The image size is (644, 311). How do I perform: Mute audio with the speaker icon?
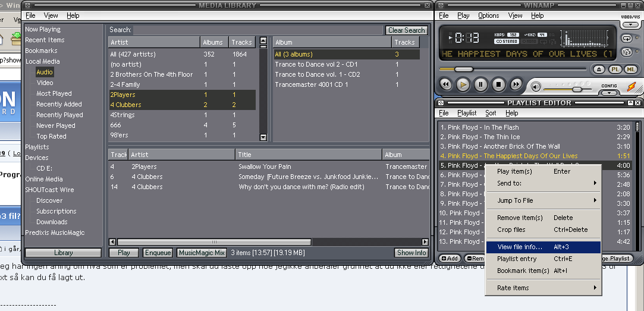[x=536, y=87]
